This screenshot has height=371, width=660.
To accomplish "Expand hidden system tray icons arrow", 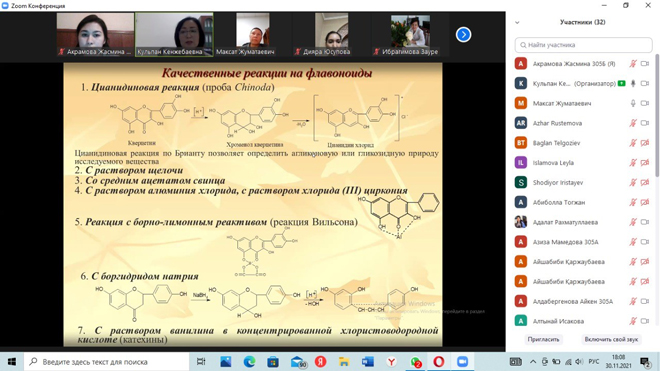I will click(x=533, y=361).
